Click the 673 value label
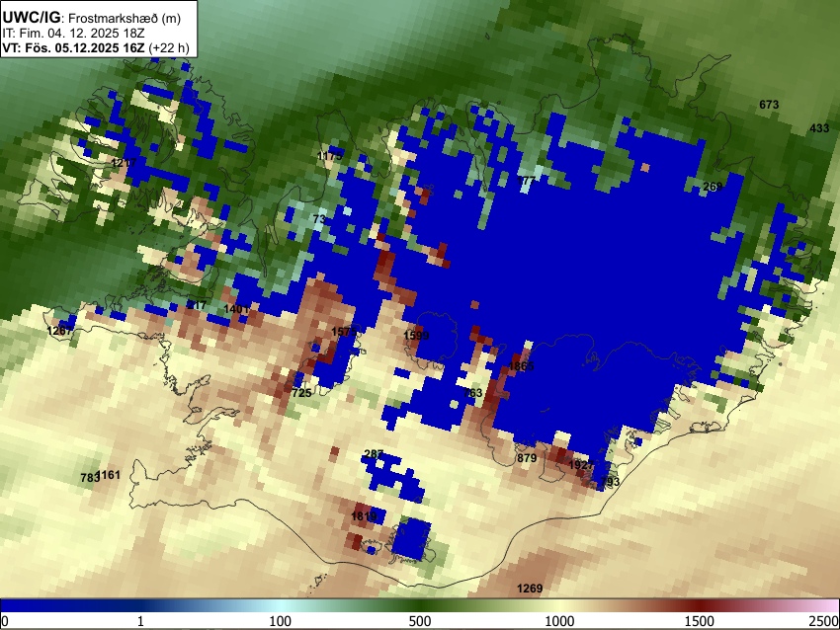This screenshot has width=840, height=630. click(x=769, y=105)
